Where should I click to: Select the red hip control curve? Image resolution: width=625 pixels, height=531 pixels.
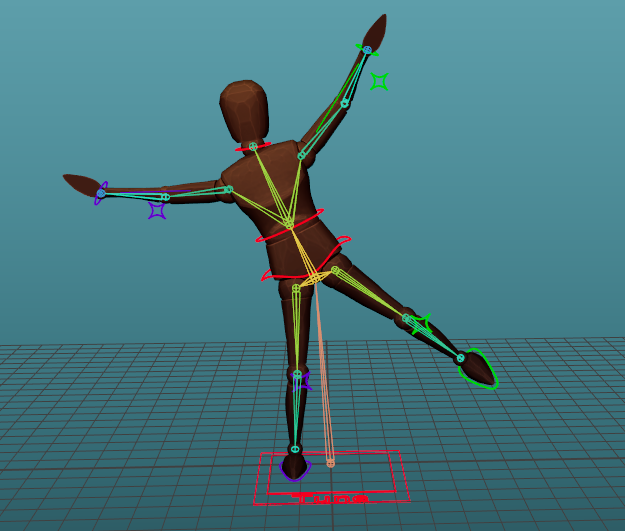(267, 275)
